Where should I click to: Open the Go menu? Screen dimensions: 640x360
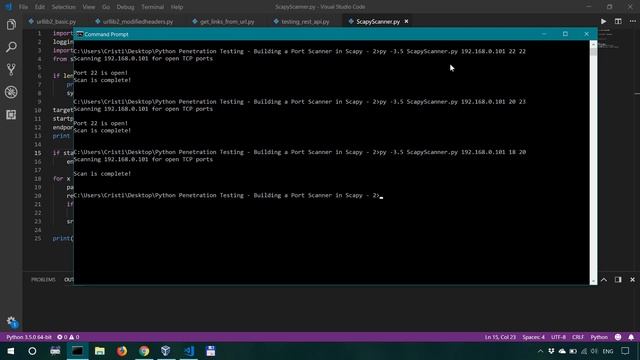[106, 7]
